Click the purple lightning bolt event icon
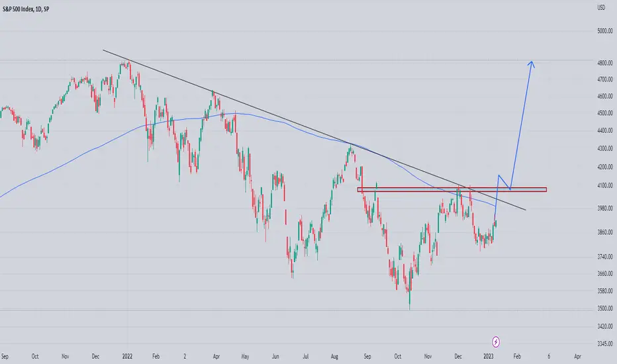 click(x=496, y=341)
